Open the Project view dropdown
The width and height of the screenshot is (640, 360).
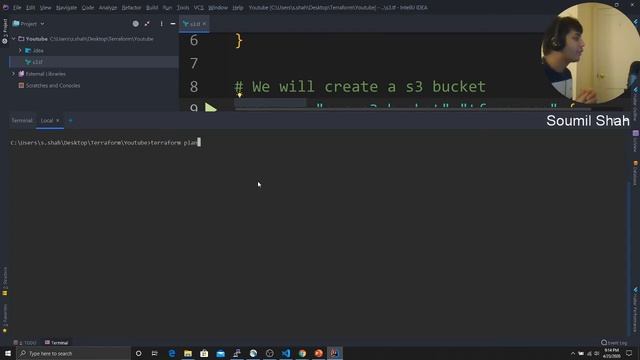(x=29, y=24)
